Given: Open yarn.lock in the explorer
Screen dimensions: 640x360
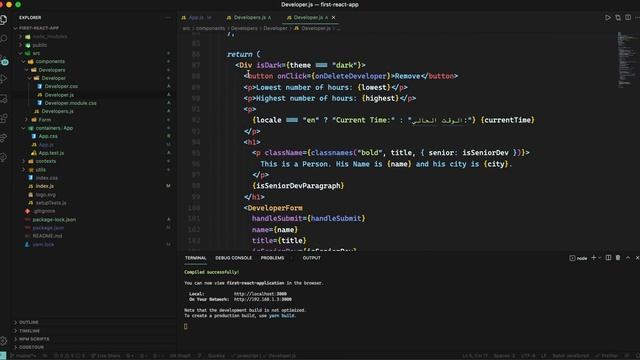Looking at the screenshot, I should click(x=43, y=244).
